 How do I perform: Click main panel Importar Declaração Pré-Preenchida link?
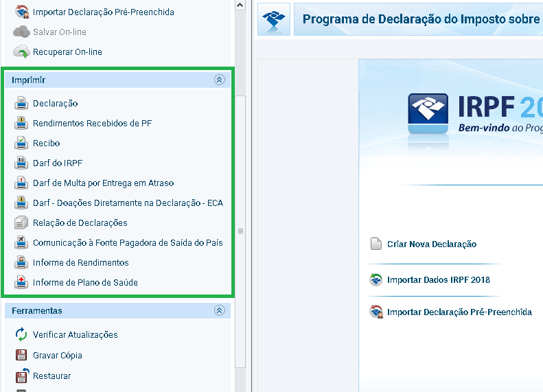click(x=459, y=312)
